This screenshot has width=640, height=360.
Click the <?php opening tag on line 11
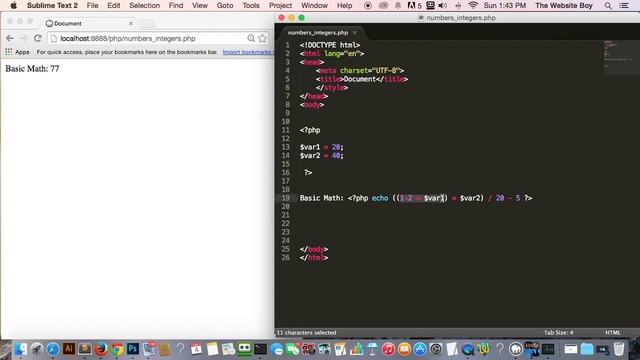tap(310, 130)
